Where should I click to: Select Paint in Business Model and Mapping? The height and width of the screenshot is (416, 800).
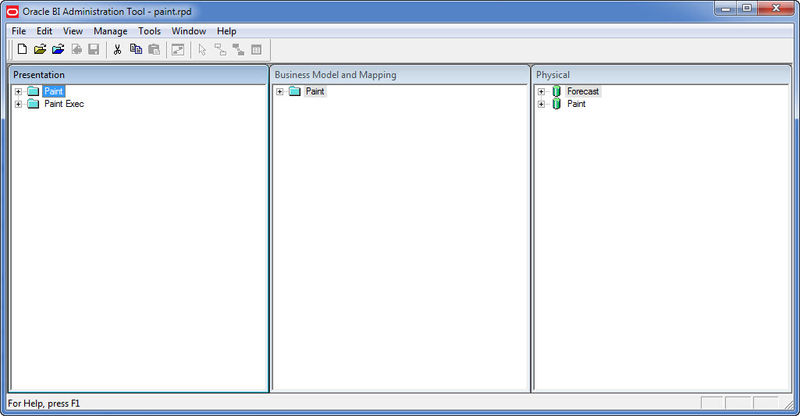point(315,91)
